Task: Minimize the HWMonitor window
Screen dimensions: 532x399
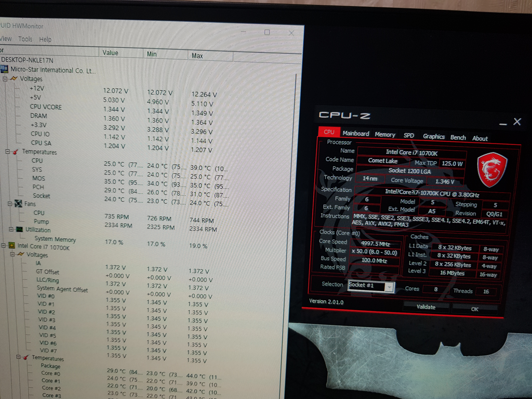Action: [x=243, y=32]
